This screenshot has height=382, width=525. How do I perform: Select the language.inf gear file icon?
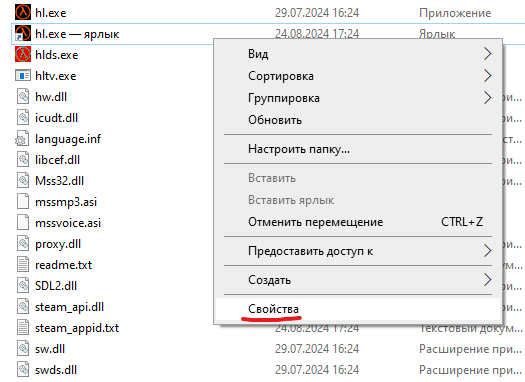click(x=22, y=139)
